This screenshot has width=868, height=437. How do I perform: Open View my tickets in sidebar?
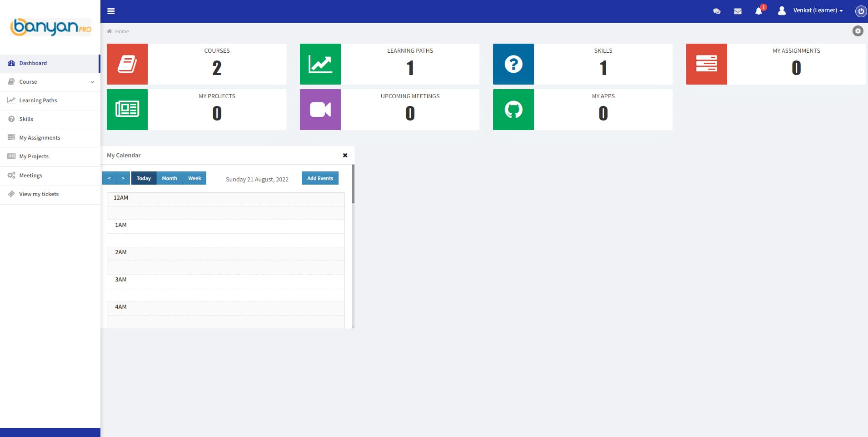[x=39, y=194]
